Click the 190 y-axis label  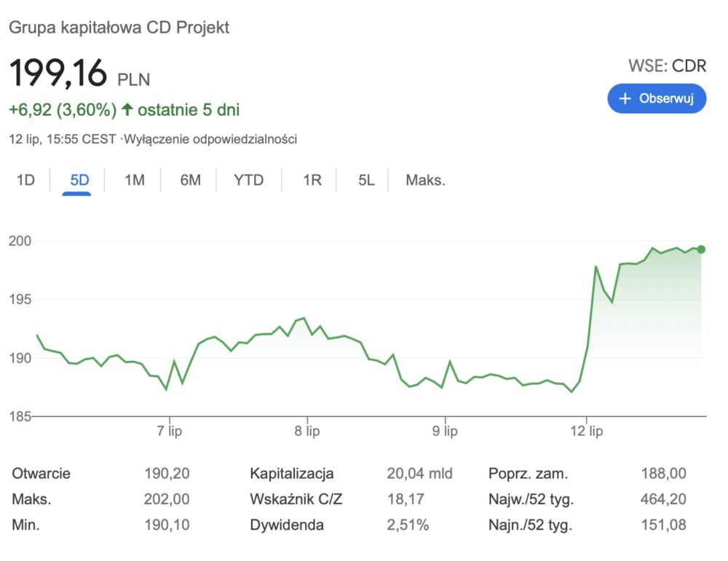20,358
